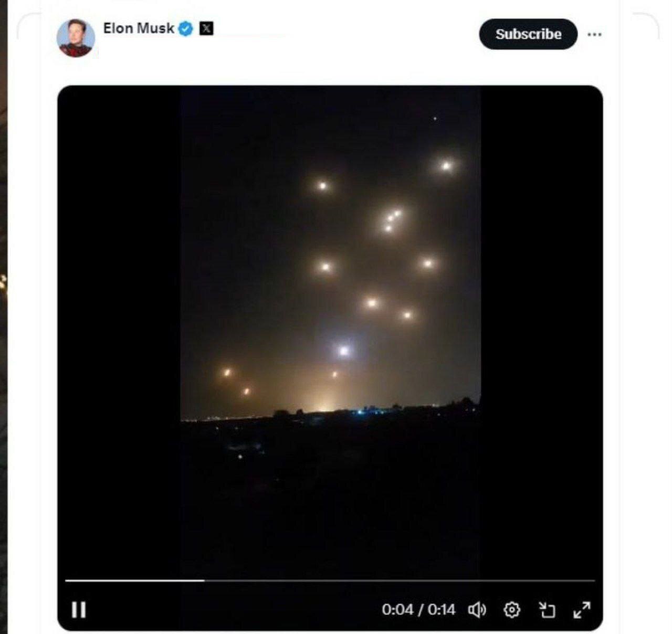
Task: Click the unplayed part of the progress bar
Action: 399,580
